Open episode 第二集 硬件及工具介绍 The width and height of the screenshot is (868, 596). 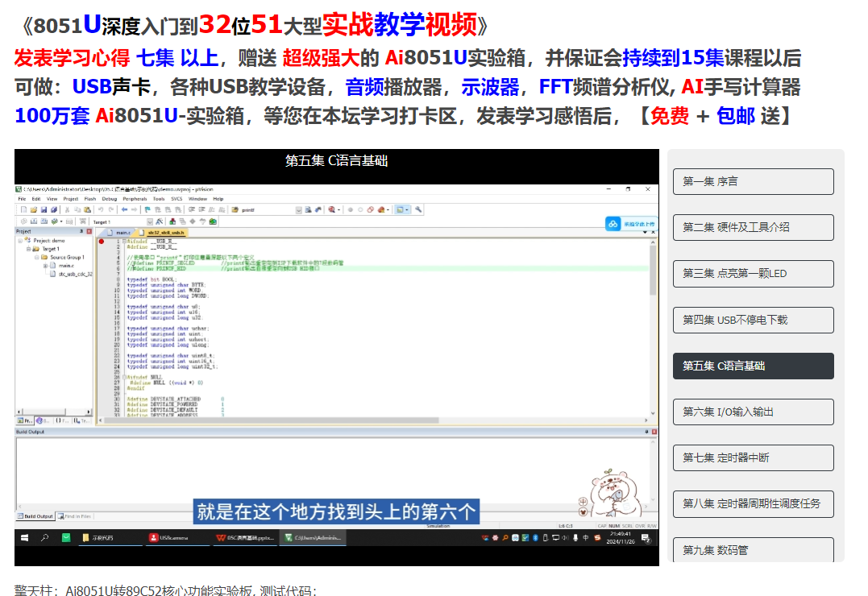coord(753,227)
